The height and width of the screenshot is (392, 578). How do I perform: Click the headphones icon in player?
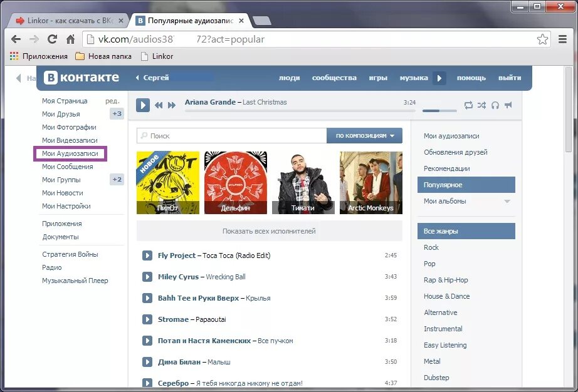(495, 105)
